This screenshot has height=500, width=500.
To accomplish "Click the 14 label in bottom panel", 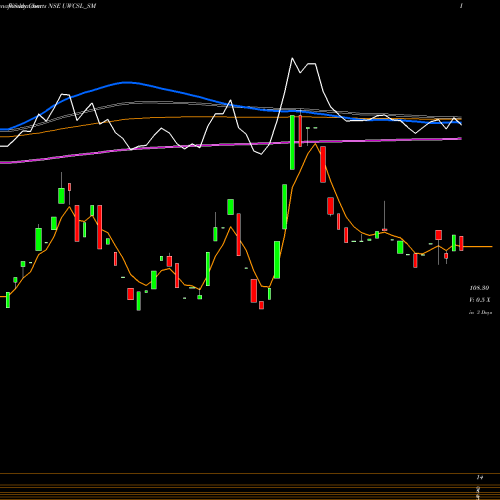I will (479, 478).
